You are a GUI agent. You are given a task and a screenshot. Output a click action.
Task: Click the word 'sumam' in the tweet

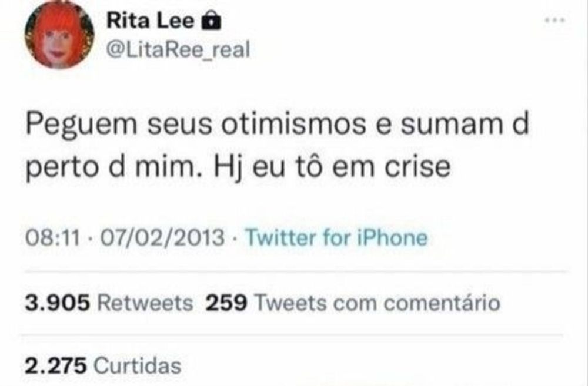[x=452, y=126]
